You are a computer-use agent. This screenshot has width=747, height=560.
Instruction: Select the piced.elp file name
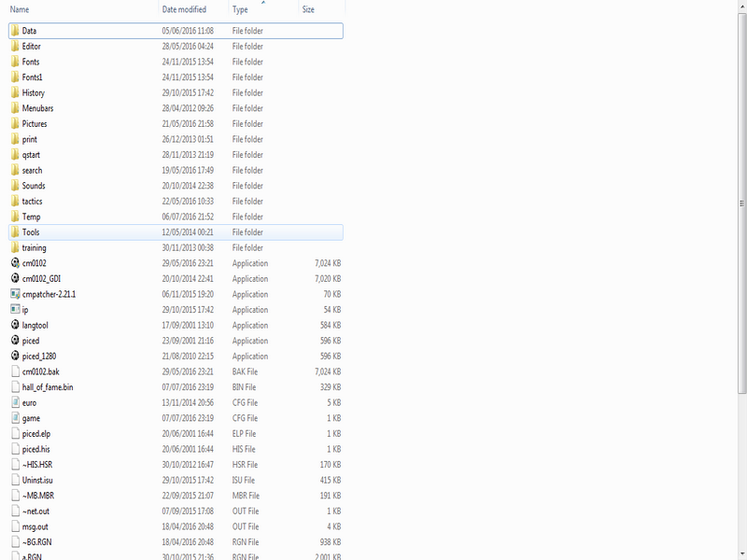click(x=36, y=434)
